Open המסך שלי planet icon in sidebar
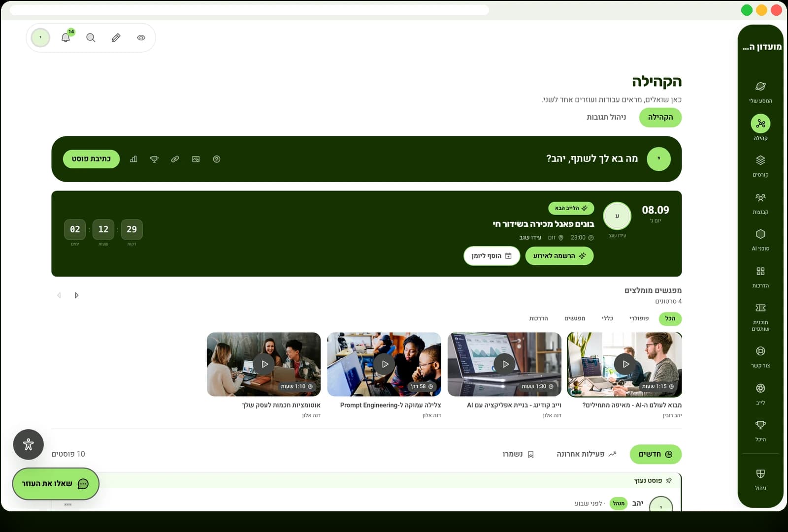The height and width of the screenshot is (532, 788). [760, 86]
